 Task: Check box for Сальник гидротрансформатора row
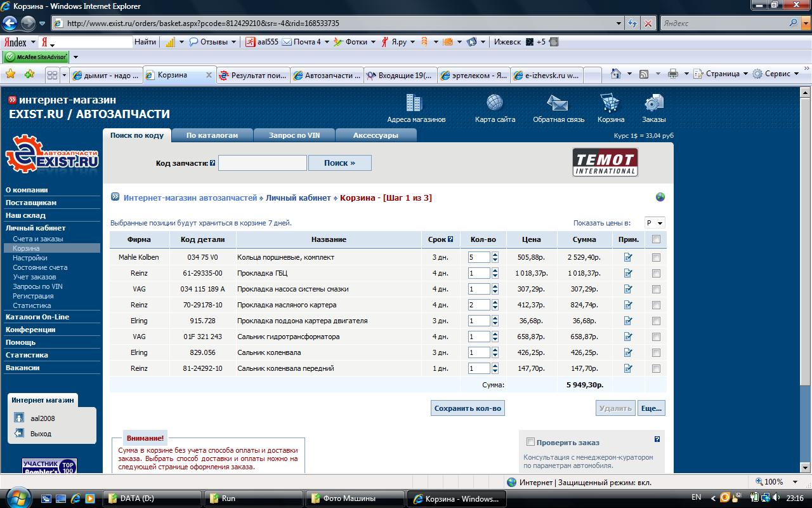point(656,337)
